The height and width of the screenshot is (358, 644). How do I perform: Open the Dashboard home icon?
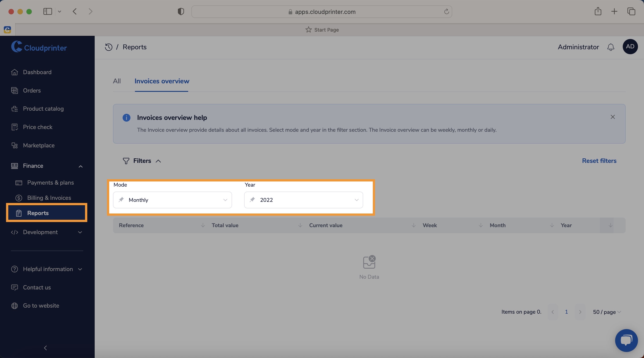point(15,72)
